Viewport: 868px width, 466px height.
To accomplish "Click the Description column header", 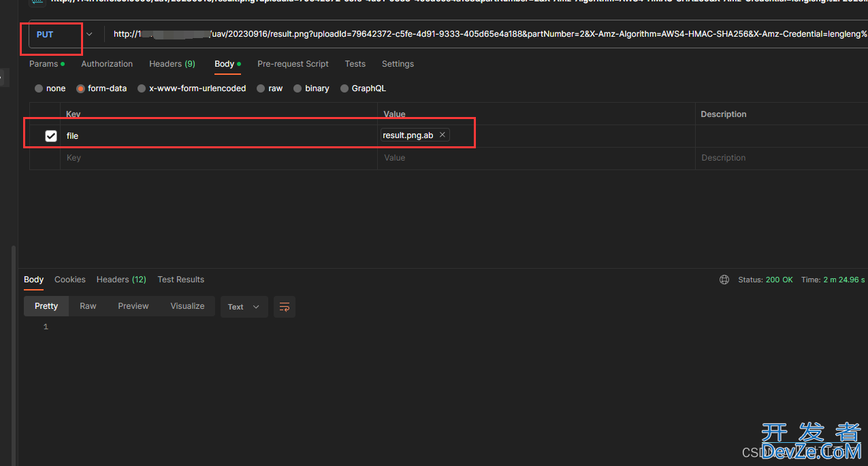I will point(724,114).
